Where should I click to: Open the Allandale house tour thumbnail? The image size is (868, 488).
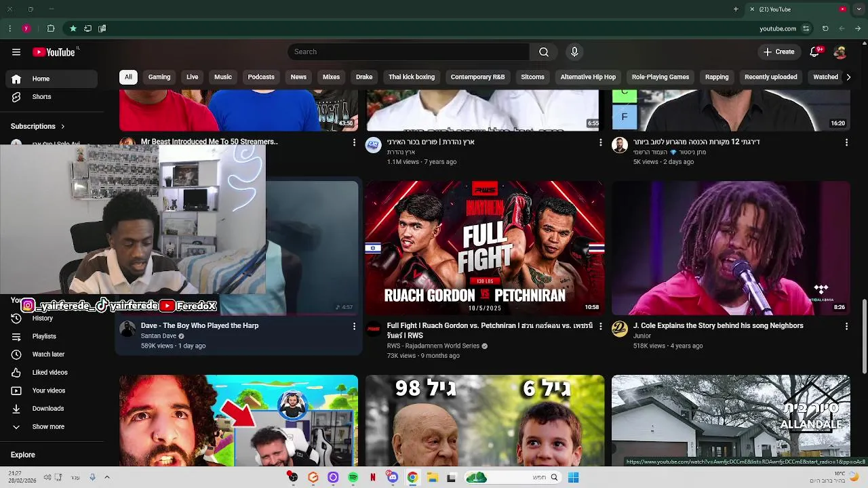point(731,420)
